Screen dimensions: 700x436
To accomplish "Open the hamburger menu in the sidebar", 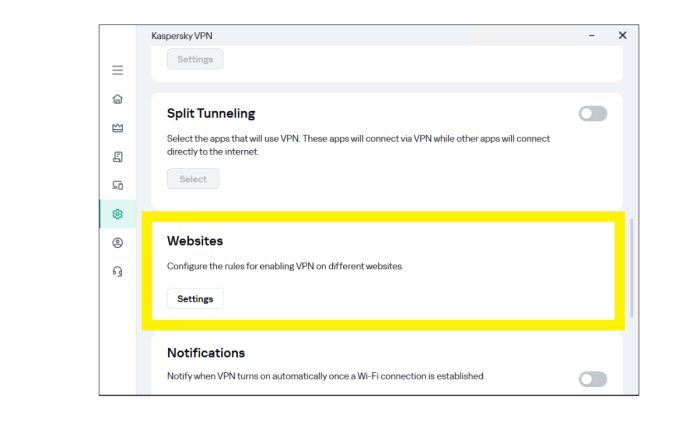I will (x=118, y=70).
